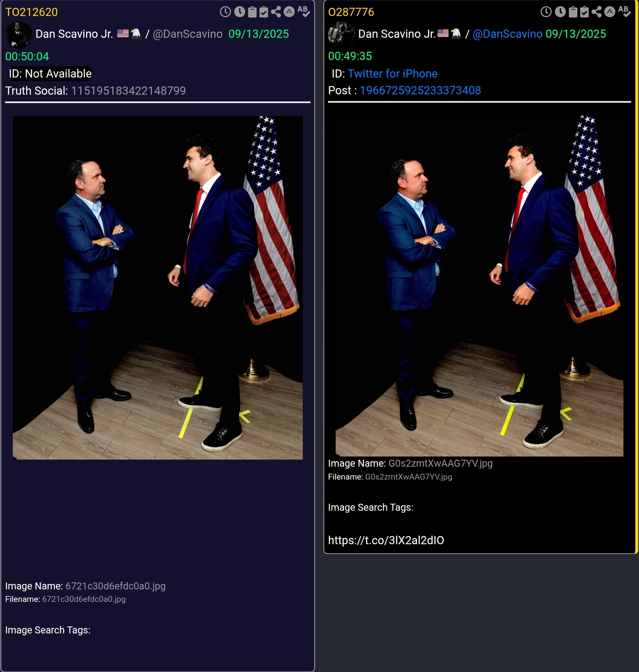Click the spellcheck AB icon on post O287776
Image resolution: width=639 pixels, height=672 pixels.
click(x=625, y=12)
